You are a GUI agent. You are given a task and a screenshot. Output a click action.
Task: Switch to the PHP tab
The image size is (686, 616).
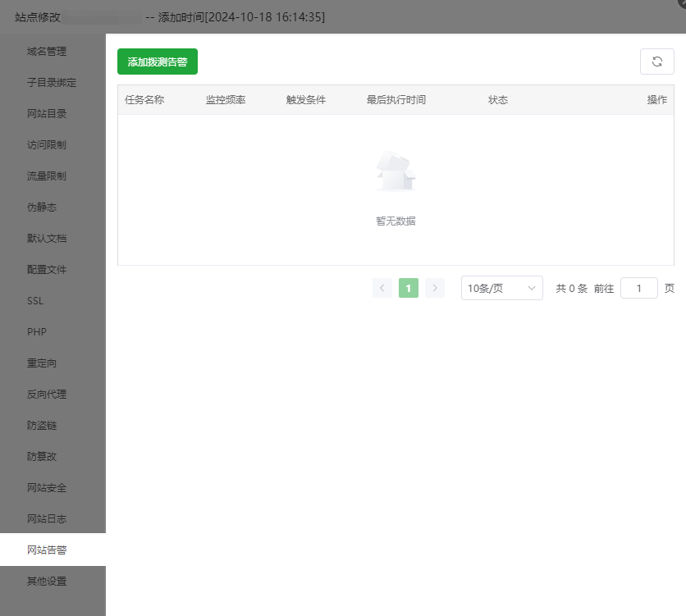pos(36,332)
